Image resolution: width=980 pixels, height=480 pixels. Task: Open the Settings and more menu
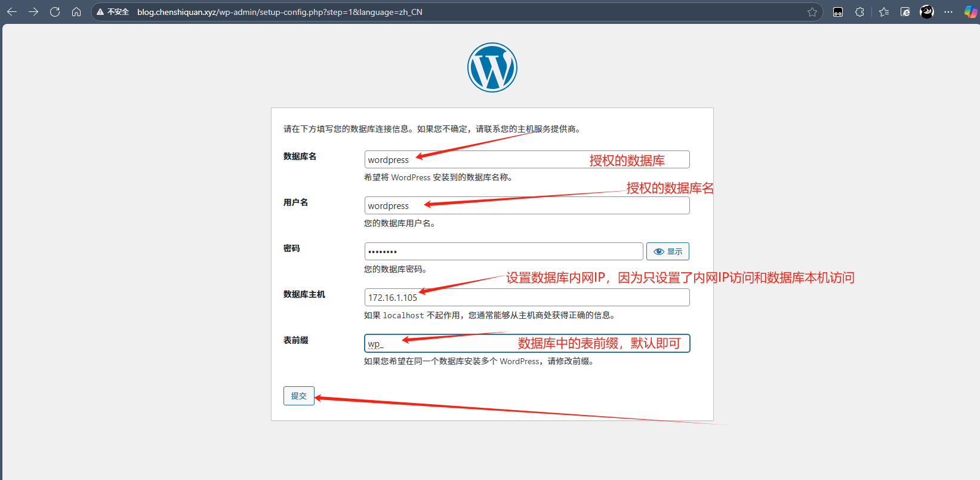948,12
